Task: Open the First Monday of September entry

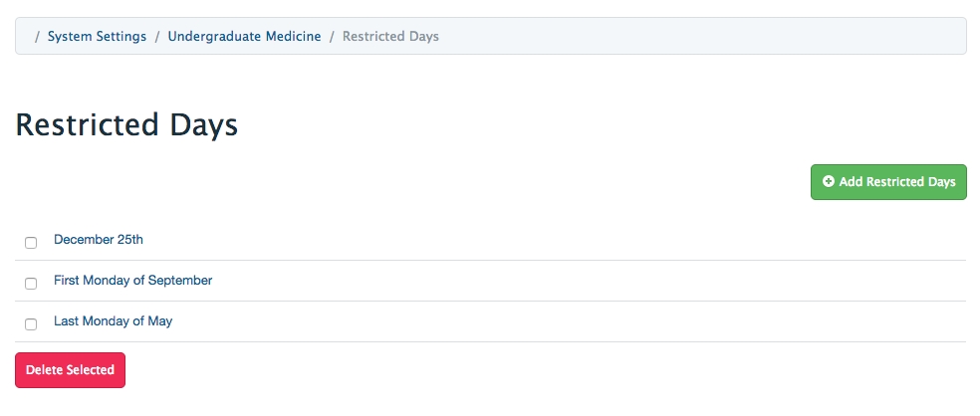Action: [x=132, y=281]
